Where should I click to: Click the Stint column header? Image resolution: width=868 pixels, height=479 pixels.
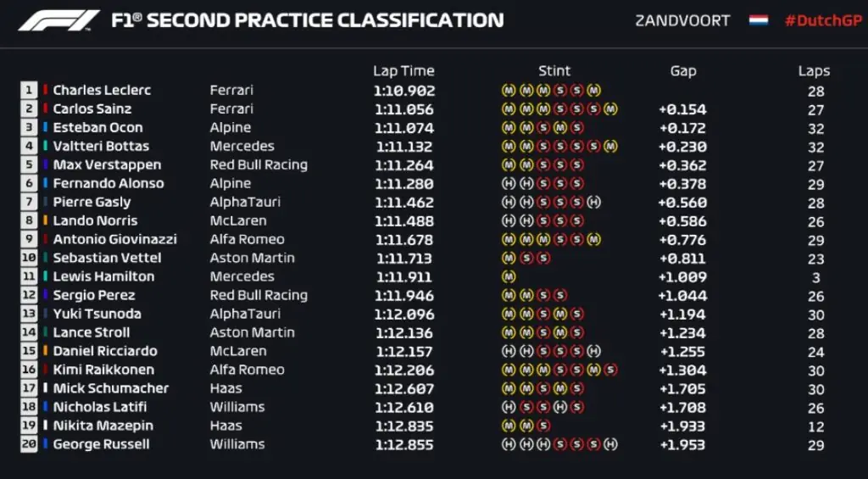click(554, 71)
